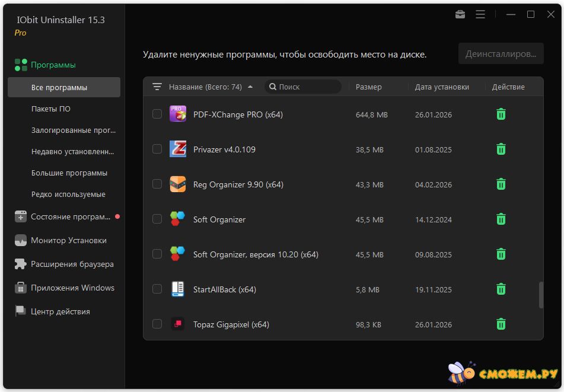564x392 pixels.
Task: Tick the checkbox next to Soft Organizer
Action: coord(157,219)
